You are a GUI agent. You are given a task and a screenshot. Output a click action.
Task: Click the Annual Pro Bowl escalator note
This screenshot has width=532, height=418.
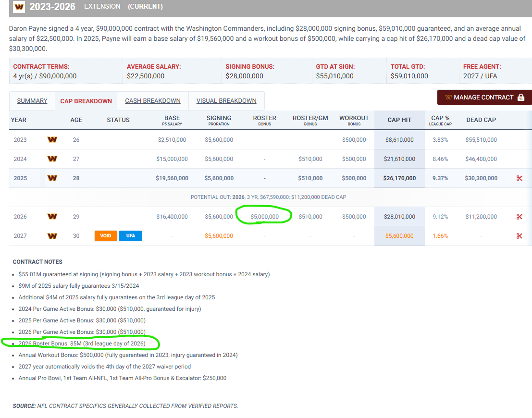(122, 378)
